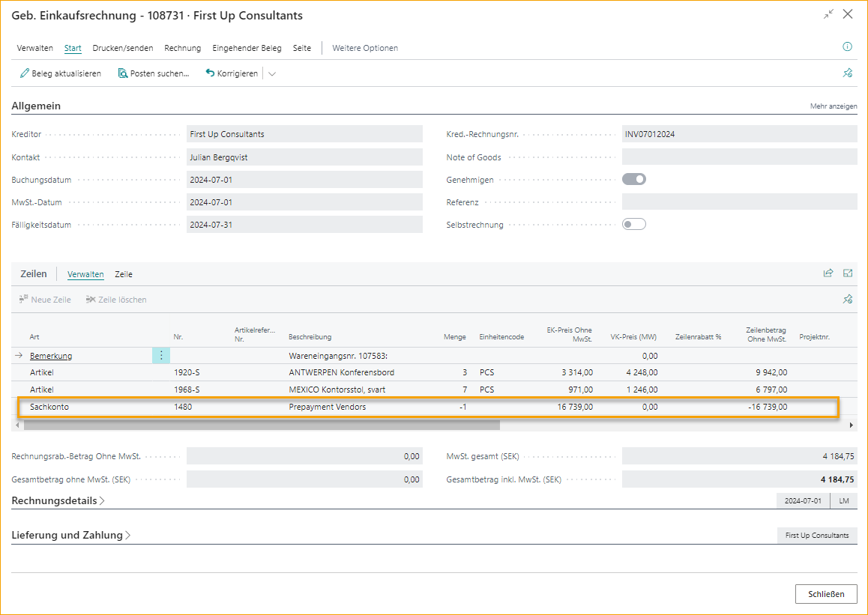Click the Schließen button
This screenshot has width=868, height=615.
[x=826, y=594]
